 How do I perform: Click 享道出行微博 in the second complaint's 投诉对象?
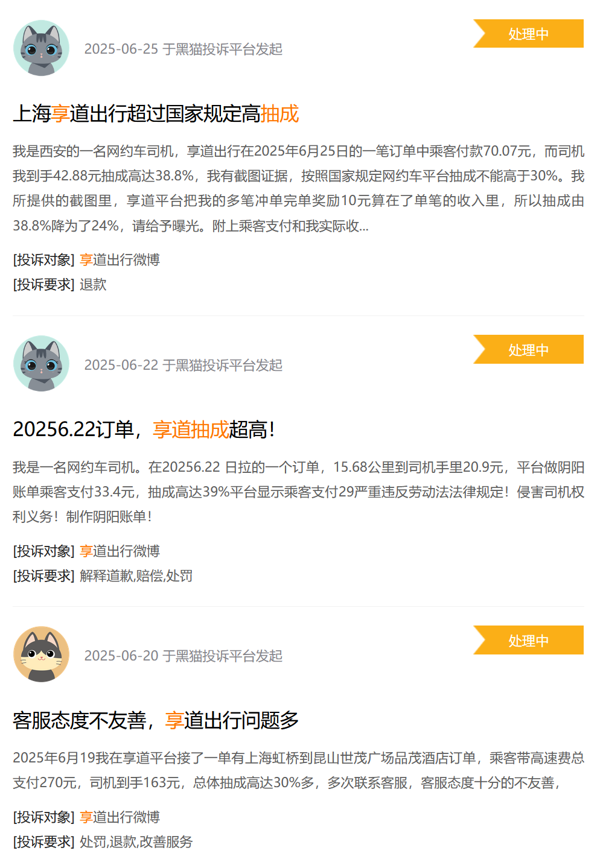pyautogui.click(x=120, y=551)
